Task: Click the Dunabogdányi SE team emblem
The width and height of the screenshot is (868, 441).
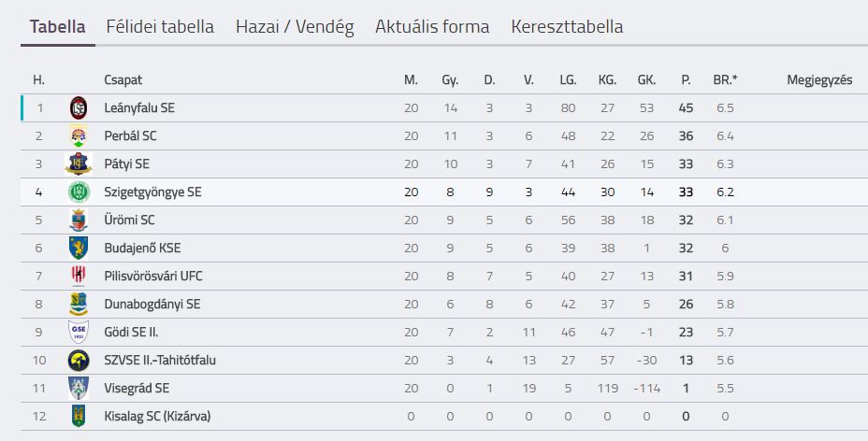Action: tap(79, 304)
